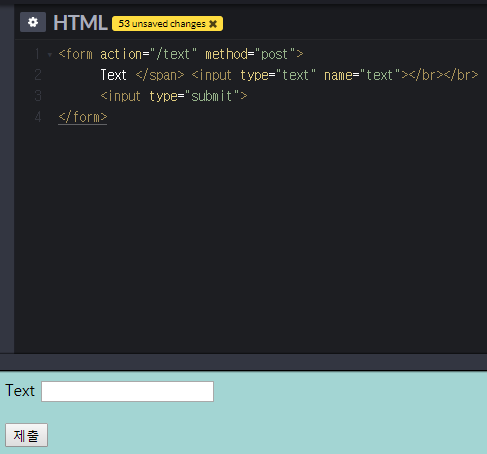Click the input type="submit" code line
The image size is (487, 454).
pos(174,96)
